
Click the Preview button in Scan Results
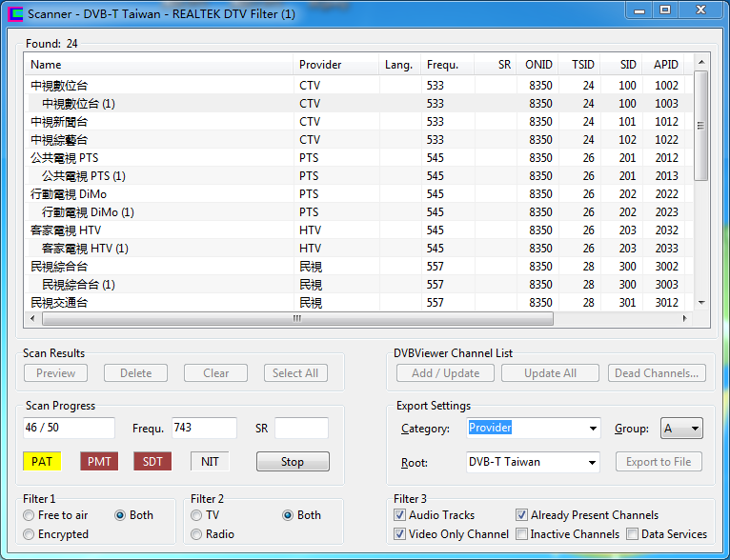[56, 373]
